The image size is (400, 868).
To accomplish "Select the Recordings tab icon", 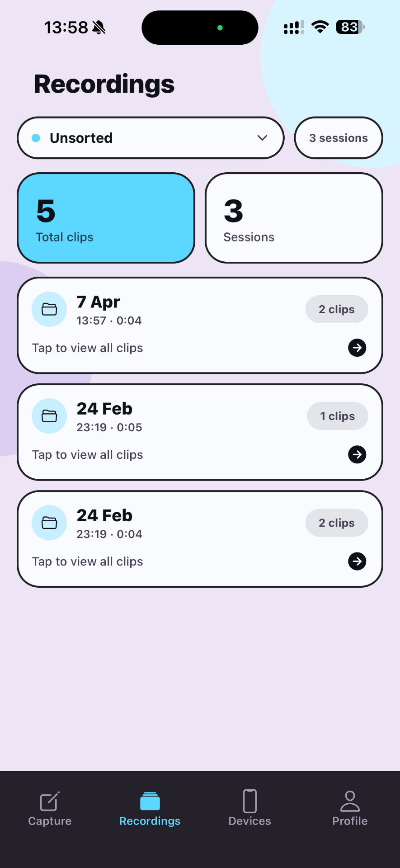I will pos(150,802).
